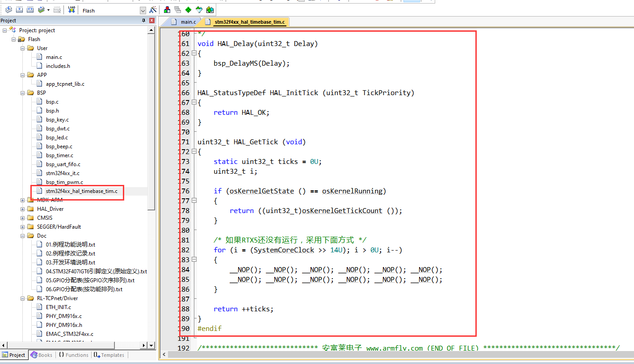The height and width of the screenshot is (364, 634).
Task: Select ETH_INIT.c in the RL-TCPnet/Driver folder
Action: pyautogui.click(x=58, y=307)
